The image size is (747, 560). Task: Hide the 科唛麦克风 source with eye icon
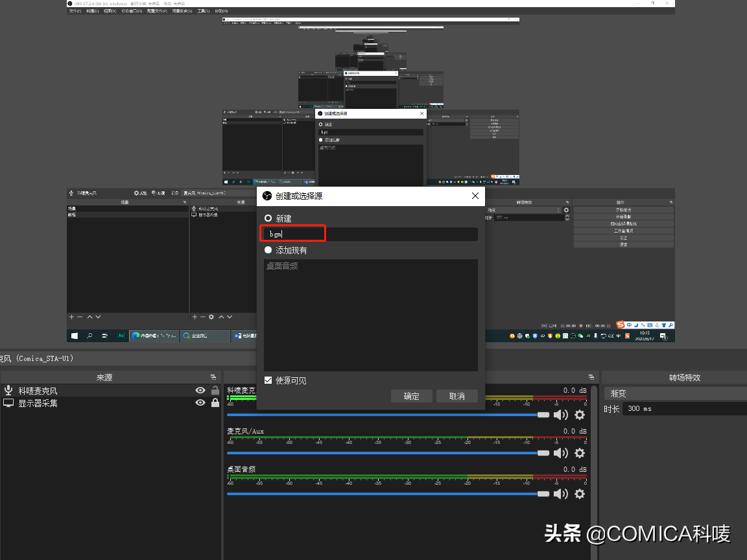coord(200,390)
